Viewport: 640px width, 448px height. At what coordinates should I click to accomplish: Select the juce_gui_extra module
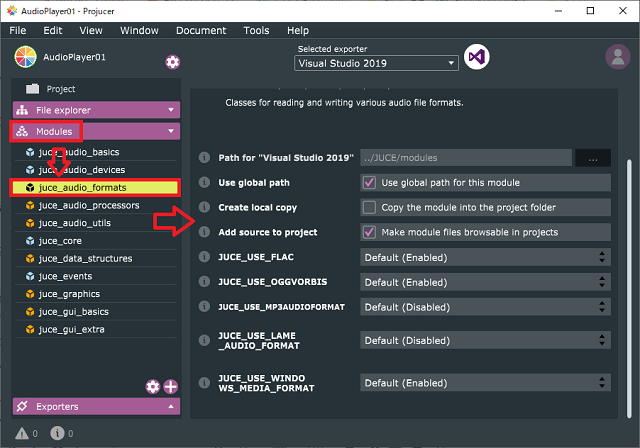tap(96, 329)
